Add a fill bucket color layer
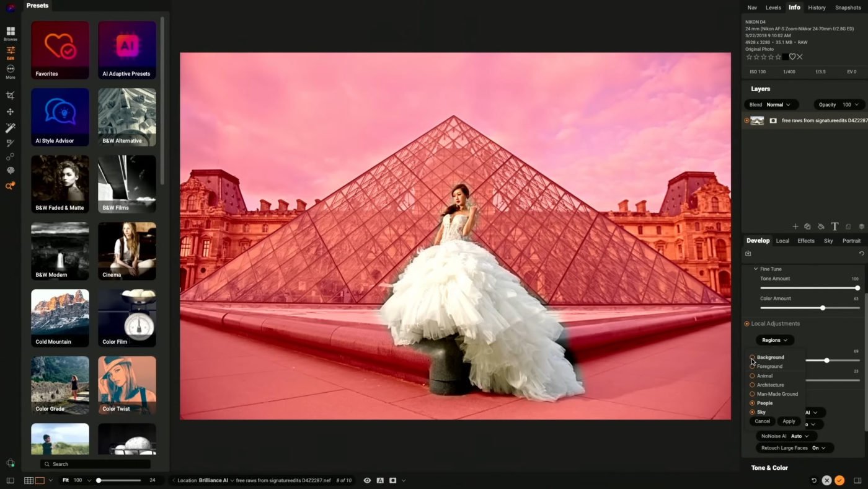Image resolution: width=868 pixels, height=489 pixels. (x=821, y=227)
